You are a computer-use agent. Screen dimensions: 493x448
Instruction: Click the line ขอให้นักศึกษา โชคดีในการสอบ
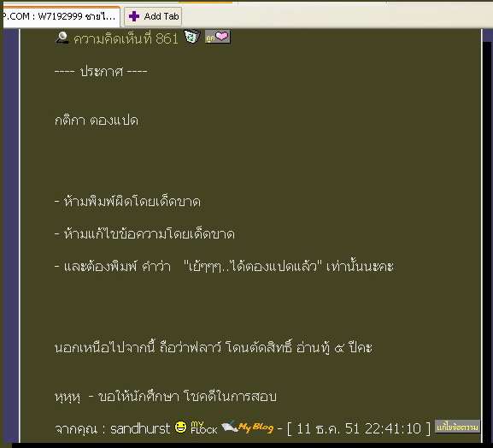coord(188,397)
